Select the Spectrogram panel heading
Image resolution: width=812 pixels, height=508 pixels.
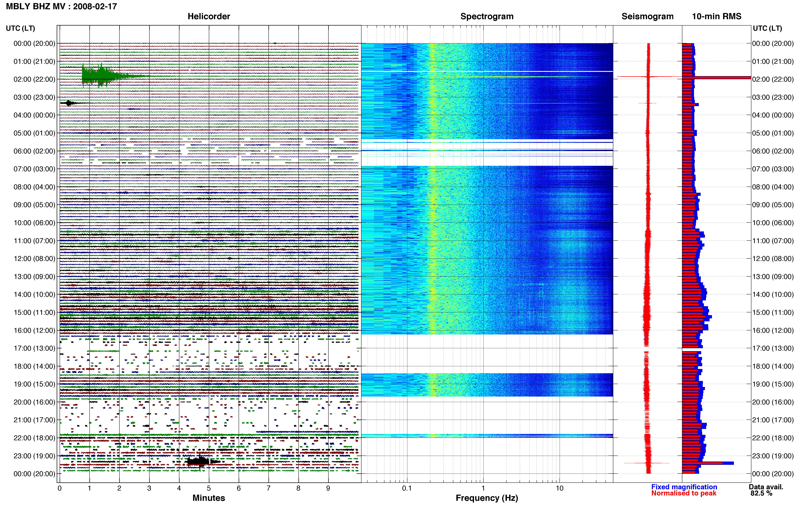pyautogui.click(x=487, y=16)
